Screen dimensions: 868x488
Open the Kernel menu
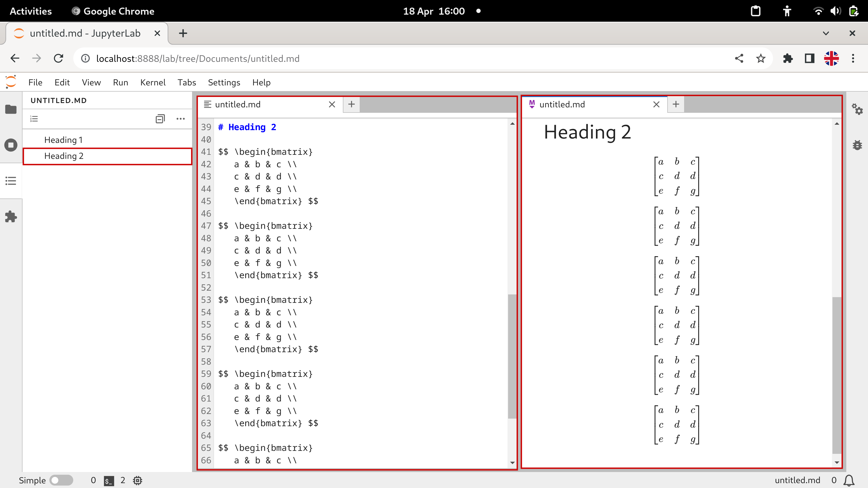pos(153,82)
